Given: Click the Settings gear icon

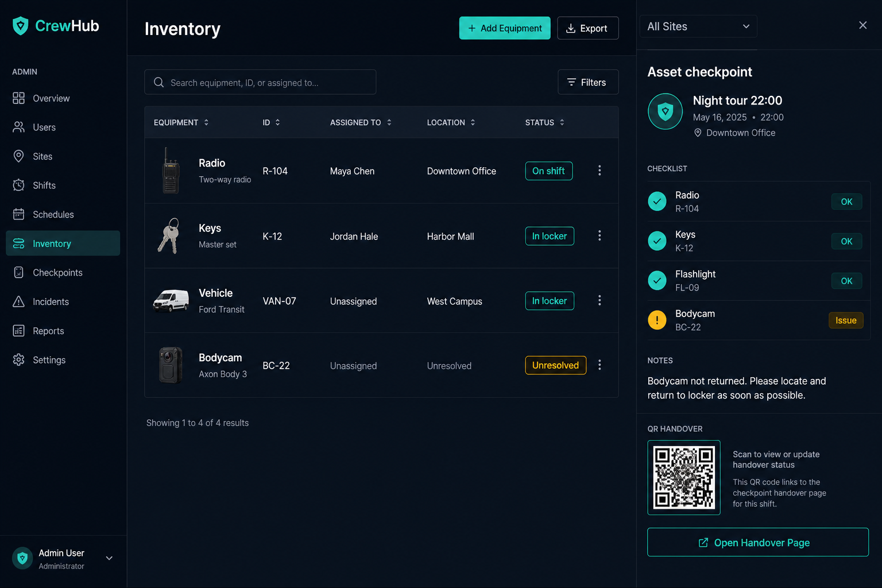Looking at the screenshot, I should 19,360.
